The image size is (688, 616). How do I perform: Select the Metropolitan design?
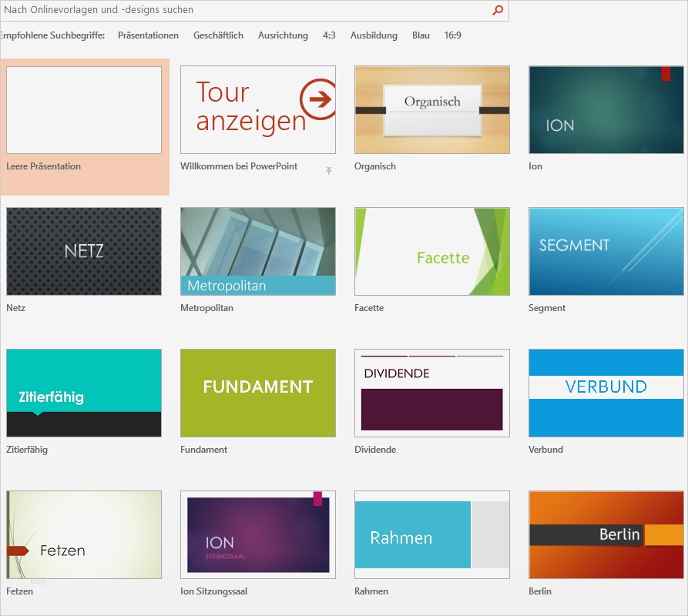tap(257, 251)
